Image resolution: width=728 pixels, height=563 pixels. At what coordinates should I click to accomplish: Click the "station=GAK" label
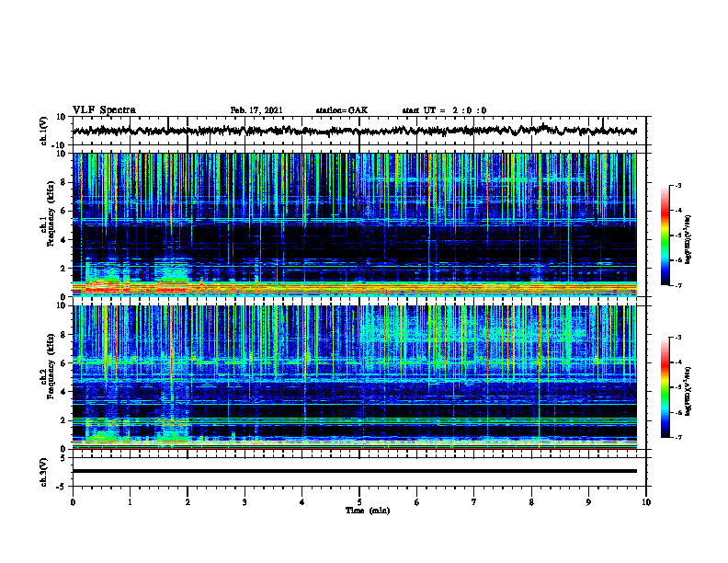[x=342, y=110]
